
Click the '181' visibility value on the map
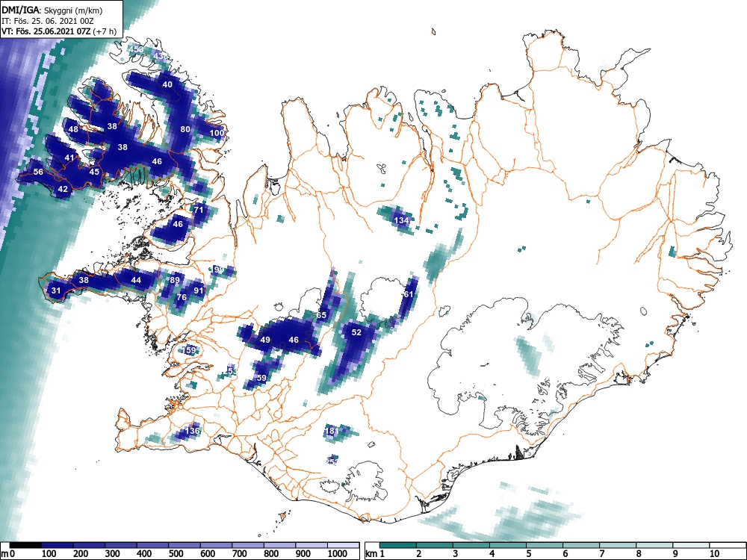332,432
